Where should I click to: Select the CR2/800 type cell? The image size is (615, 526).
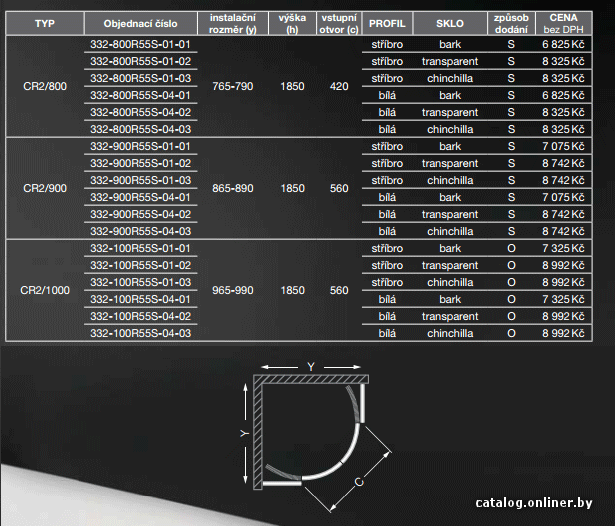45,86
